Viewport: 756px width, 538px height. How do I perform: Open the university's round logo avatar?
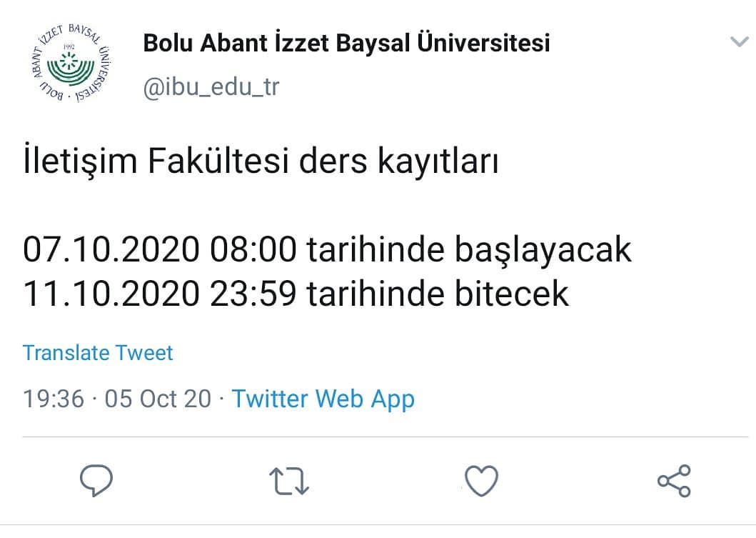pyautogui.click(x=71, y=63)
